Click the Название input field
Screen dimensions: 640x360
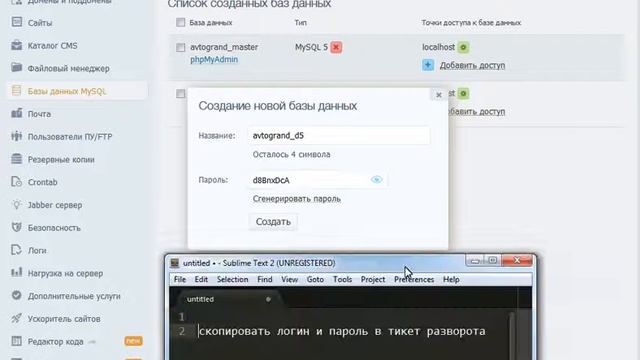[339, 136]
